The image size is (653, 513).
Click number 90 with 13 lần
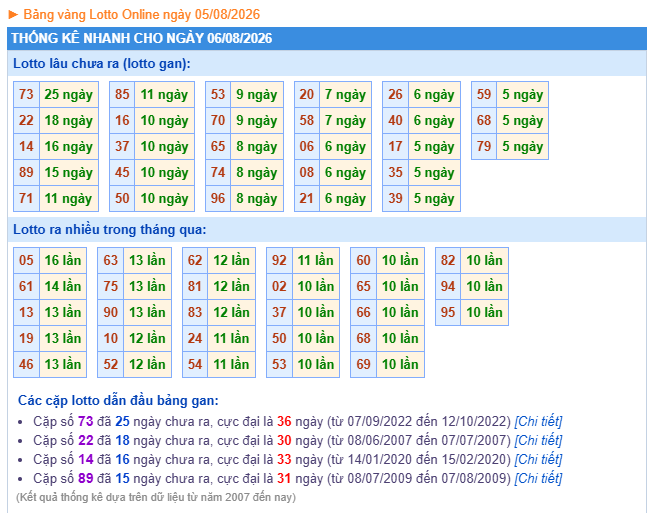pos(111,312)
